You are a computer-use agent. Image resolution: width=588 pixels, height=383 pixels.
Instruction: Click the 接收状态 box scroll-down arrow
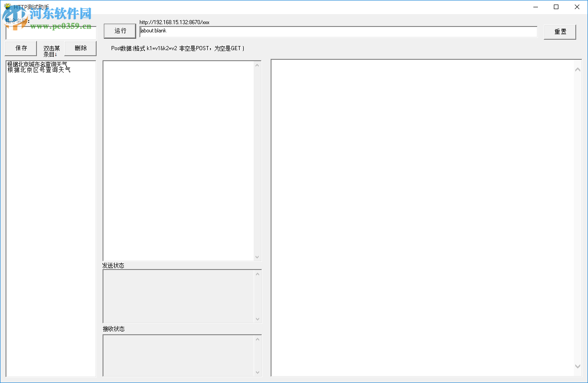(257, 372)
